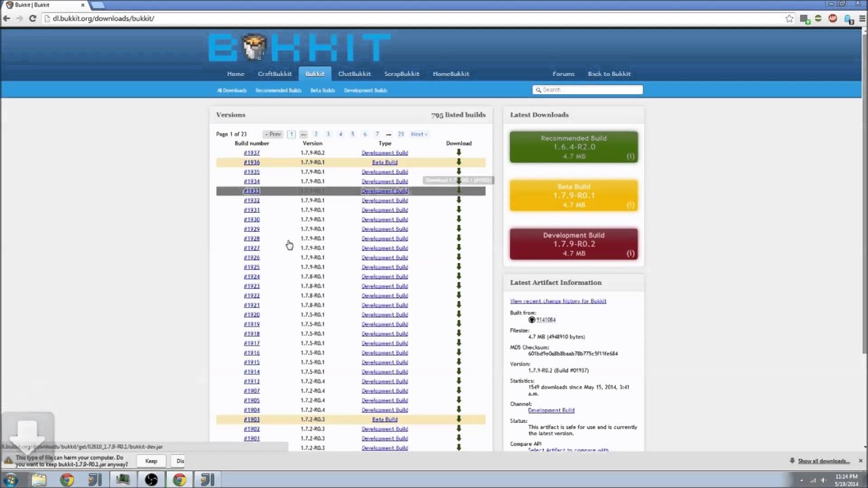
Task: Open build number #1937 link
Action: point(252,152)
